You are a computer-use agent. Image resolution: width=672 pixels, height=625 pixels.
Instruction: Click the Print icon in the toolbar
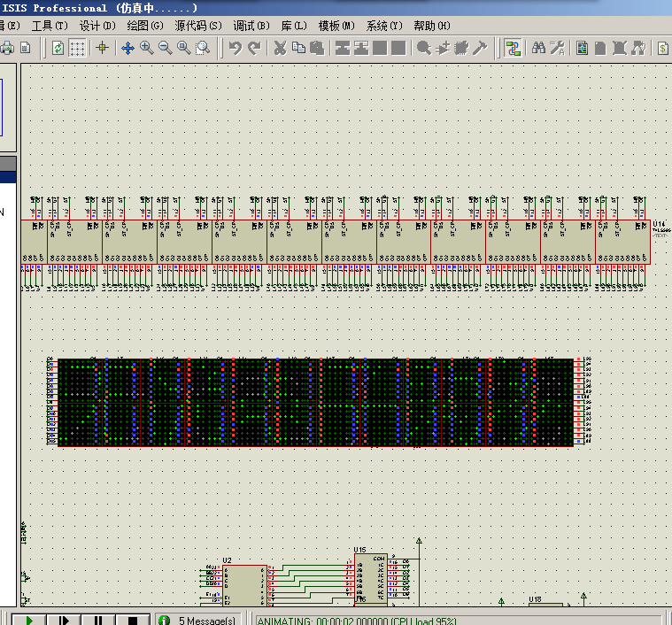coord(7,48)
